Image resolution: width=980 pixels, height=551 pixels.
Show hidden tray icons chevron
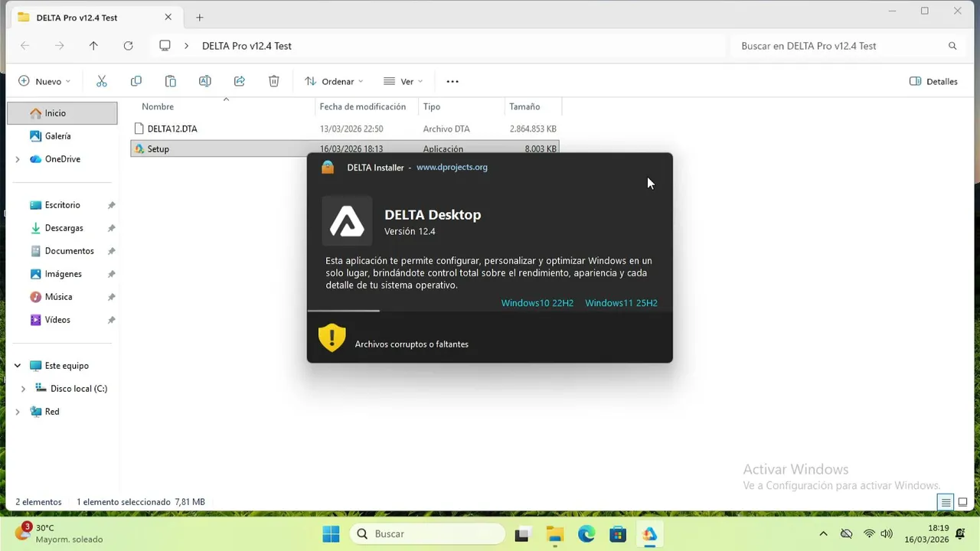(823, 533)
